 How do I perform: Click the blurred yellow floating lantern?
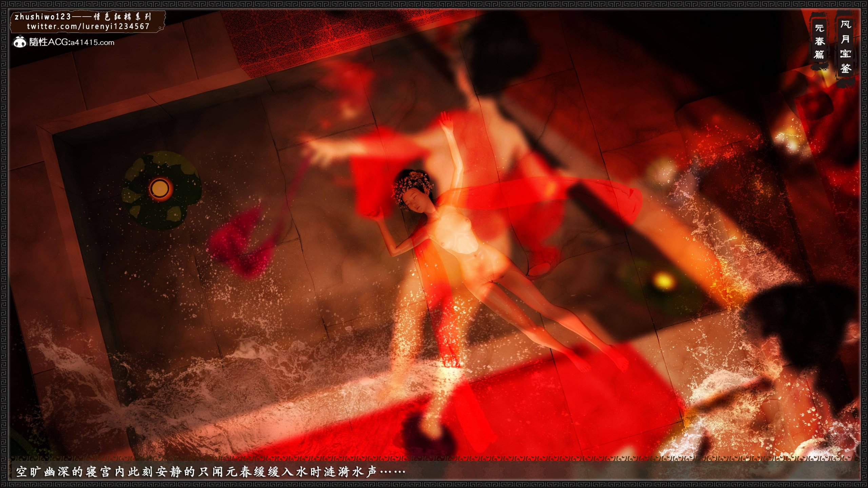click(664, 281)
